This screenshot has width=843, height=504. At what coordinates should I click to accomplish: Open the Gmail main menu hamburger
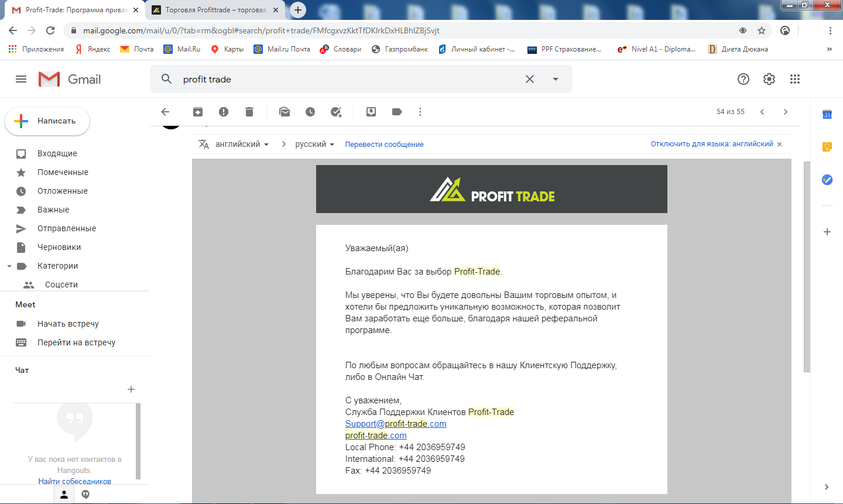coord(21,79)
